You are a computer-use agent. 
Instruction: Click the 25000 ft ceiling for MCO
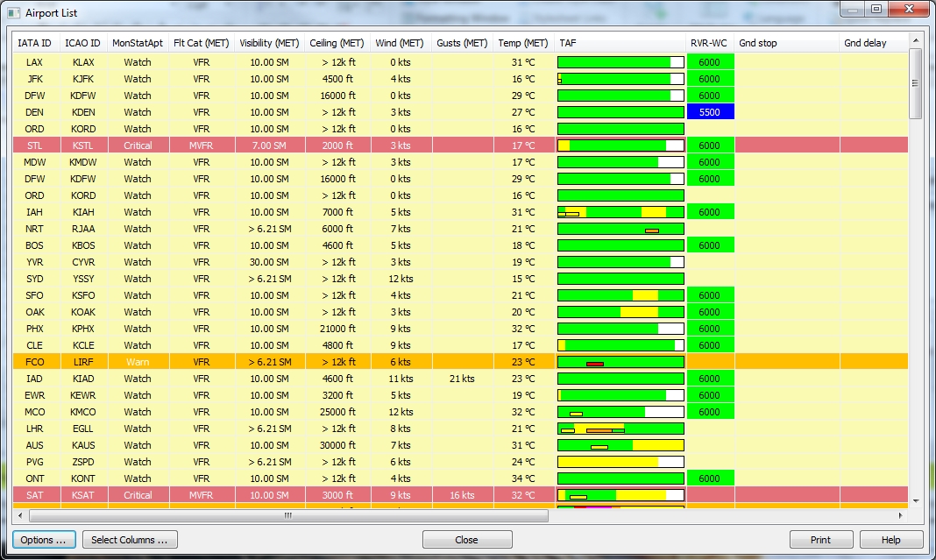[x=337, y=412]
